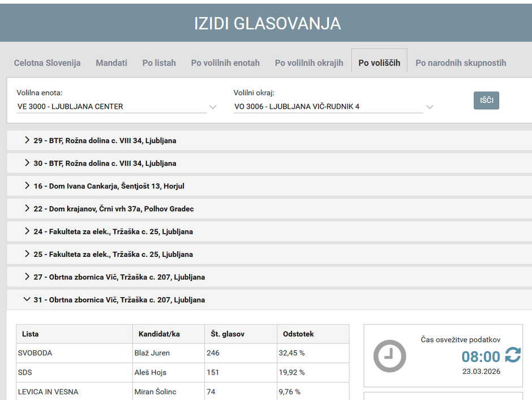
Task: Select the Po volilnih enotah tab
Action: (225, 63)
